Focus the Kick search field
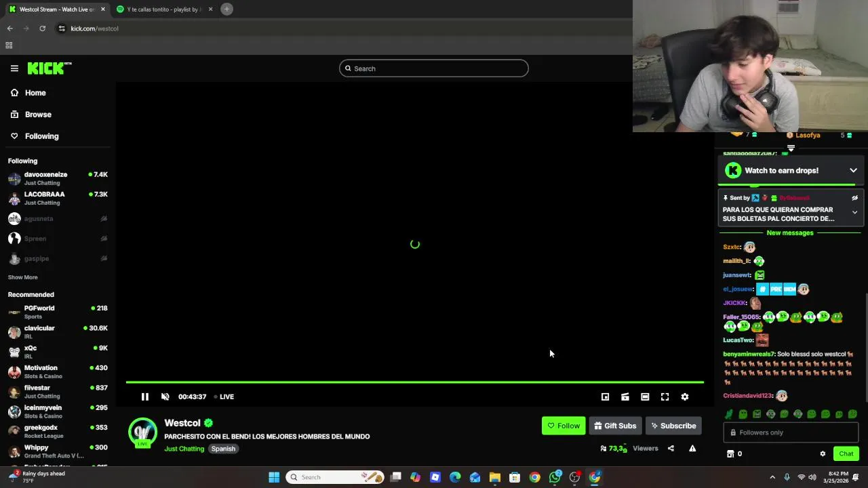This screenshot has height=488, width=868. pyautogui.click(x=434, y=68)
